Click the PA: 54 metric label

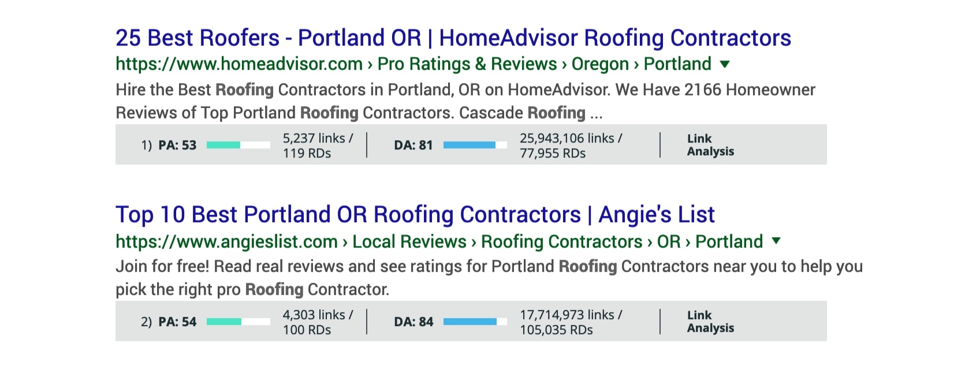[x=177, y=322]
